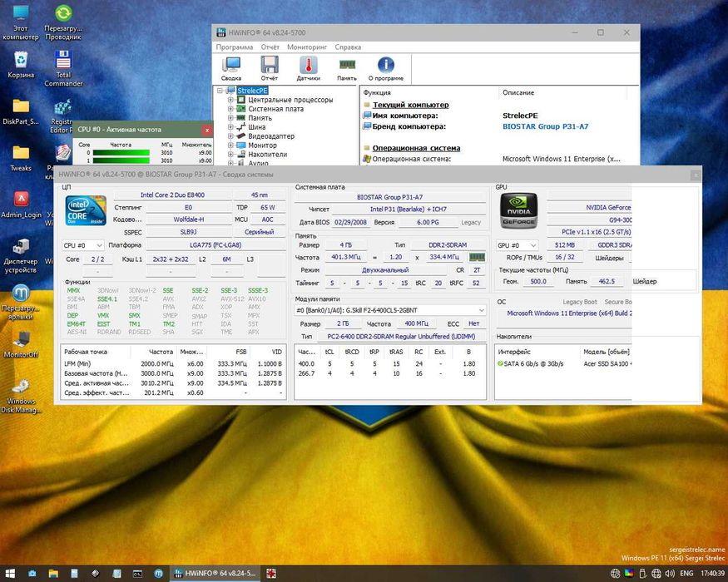The height and width of the screenshot is (582, 728).
Task: Expand Центральные процессоры tree node
Action: pos(230,100)
